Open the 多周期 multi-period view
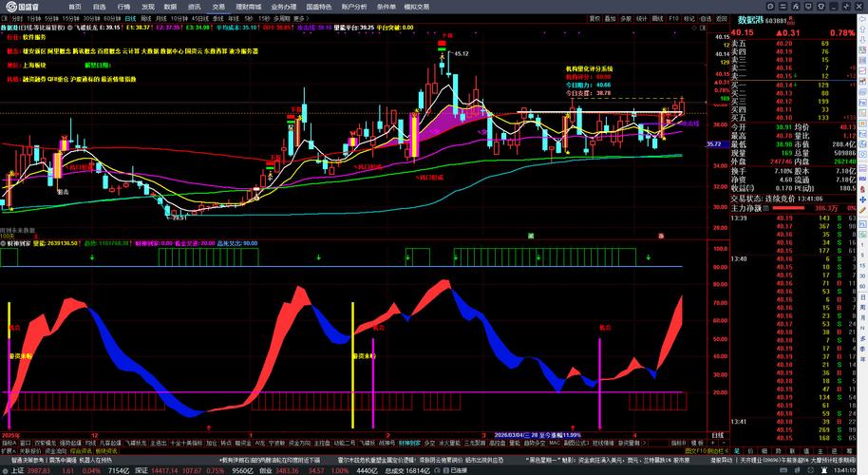The height and width of the screenshot is (475, 868). pyautogui.click(x=281, y=18)
